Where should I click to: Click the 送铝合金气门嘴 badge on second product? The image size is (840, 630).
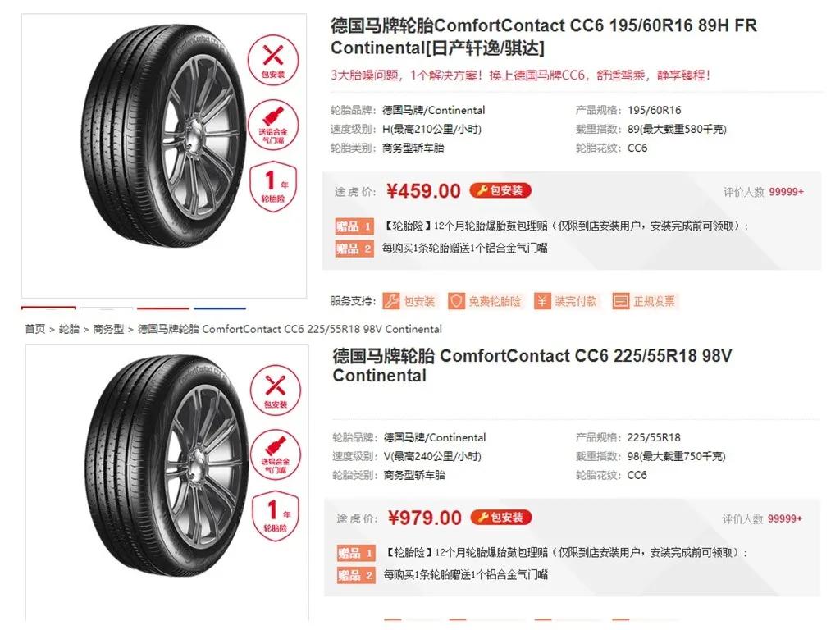pos(276,456)
